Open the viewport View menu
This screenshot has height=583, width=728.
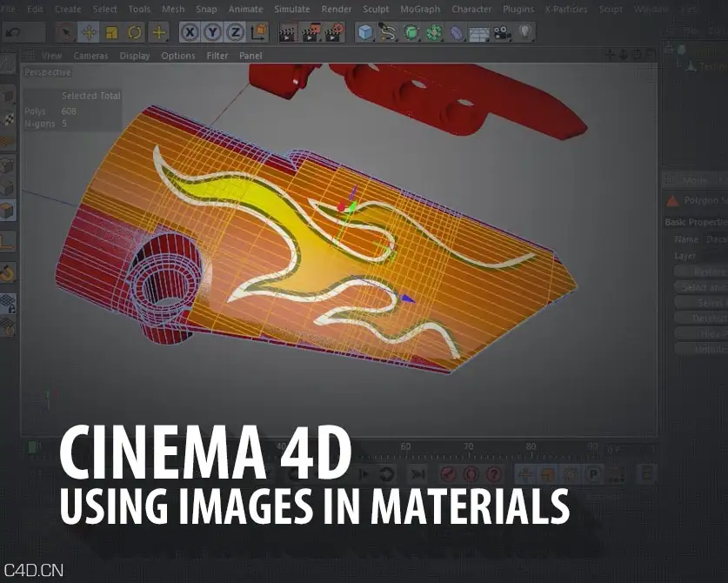pos(51,56)
